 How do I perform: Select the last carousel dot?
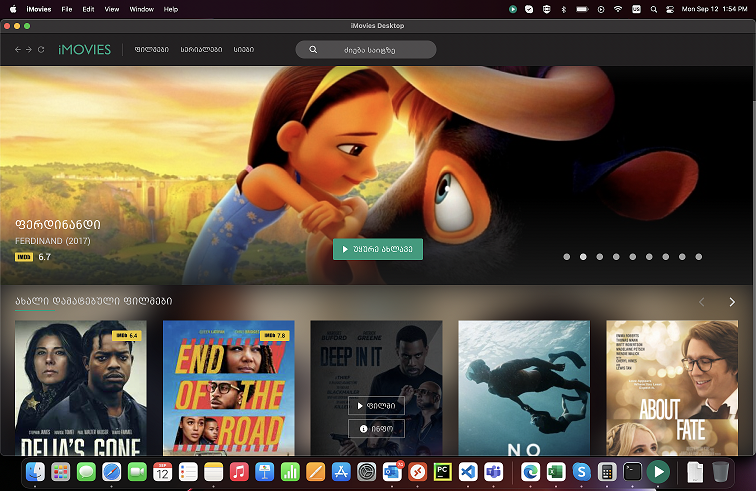click(x=699, y=257)
